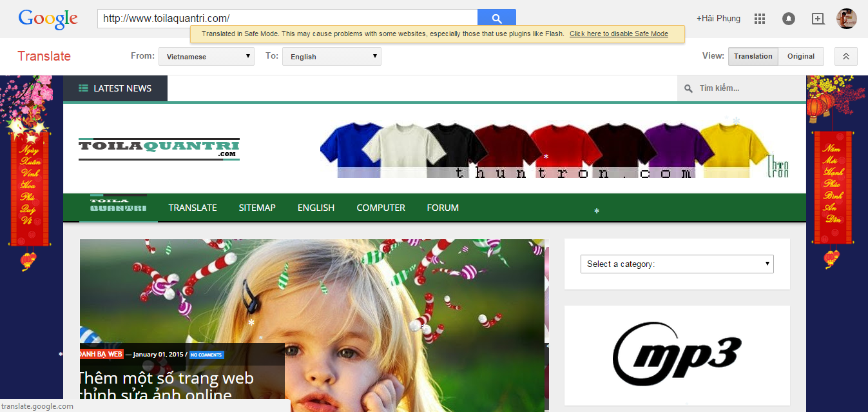Image resolution: width=868 pixels, height=412 pixels.
Task: Click the January 01, 2015 date text
Action: (158, 355)
